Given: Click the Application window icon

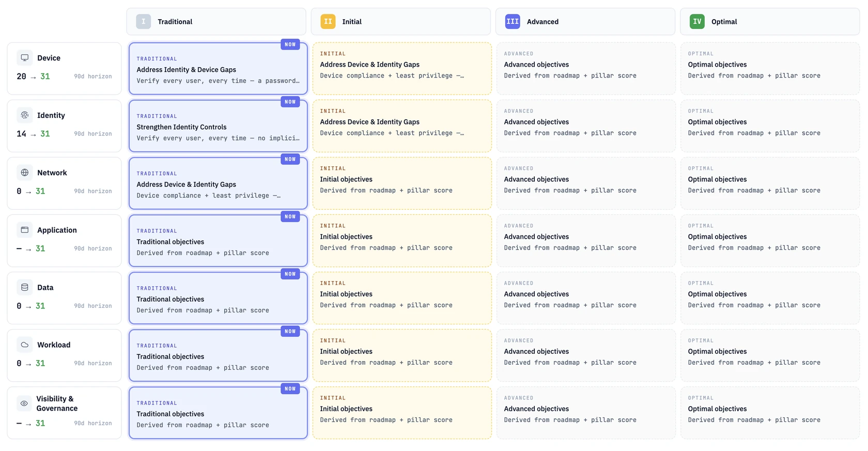Looking at the screenshot, I should (x=24, y=230).
